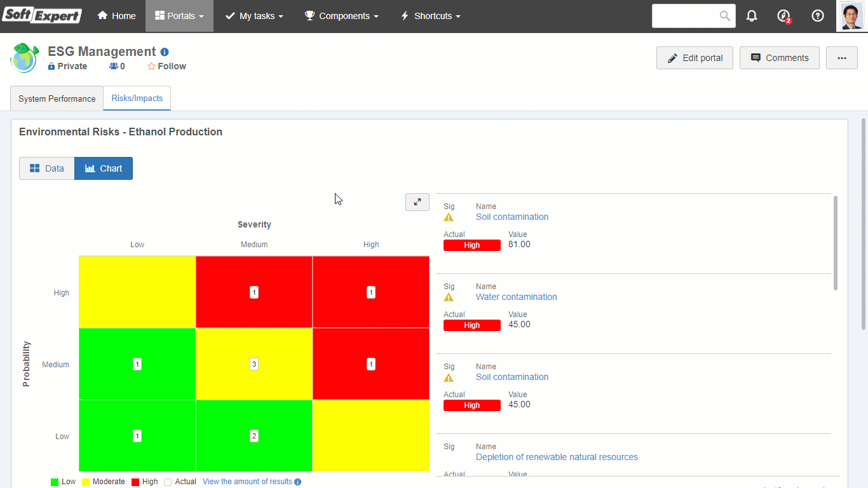Viewport: 868px width, 488px height.
Task: Click the Severity axis title
Action: click(x=254, y=224)
